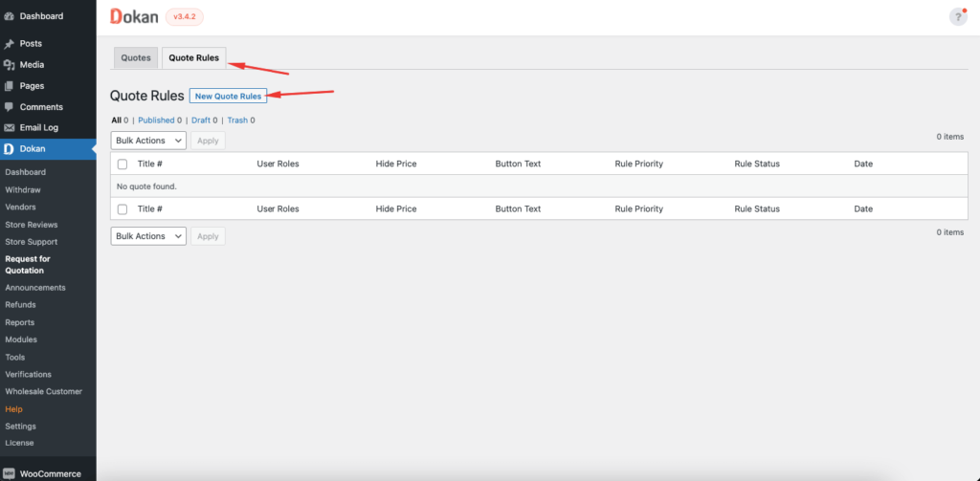Click the Email Log envelope icon
The width and height of the screenshot is (980, 481).
9,127
